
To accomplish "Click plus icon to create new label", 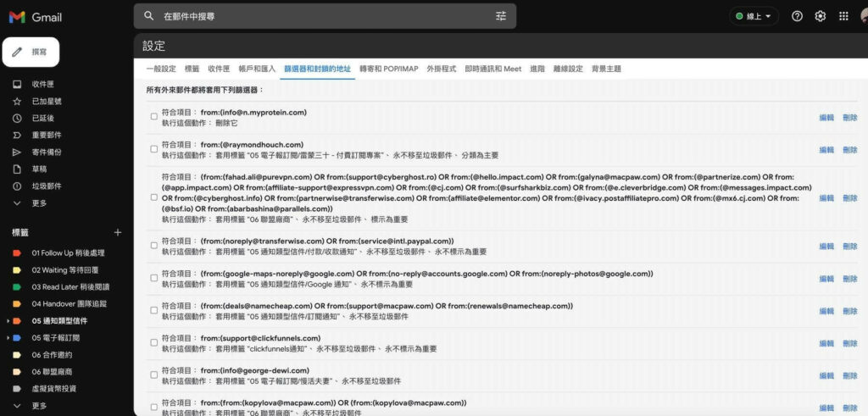I will point(117,232).
